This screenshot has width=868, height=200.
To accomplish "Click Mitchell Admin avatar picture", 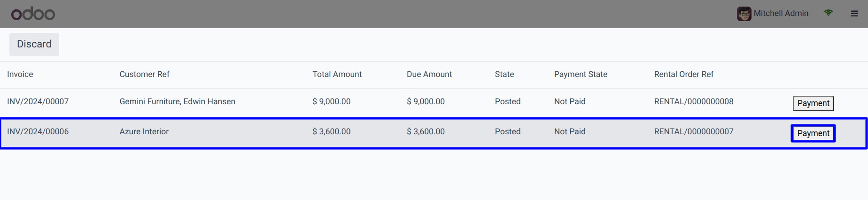I will (x=744, y=14).
